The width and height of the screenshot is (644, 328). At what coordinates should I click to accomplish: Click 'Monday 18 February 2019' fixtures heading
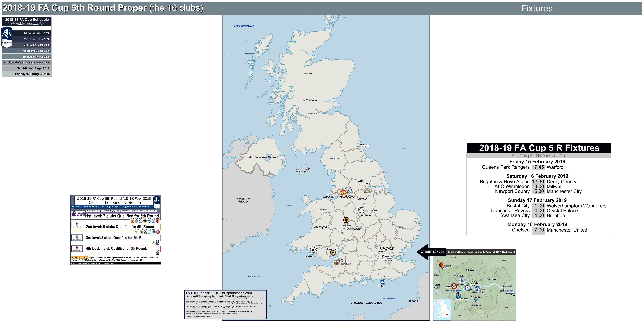pos(537,224)
